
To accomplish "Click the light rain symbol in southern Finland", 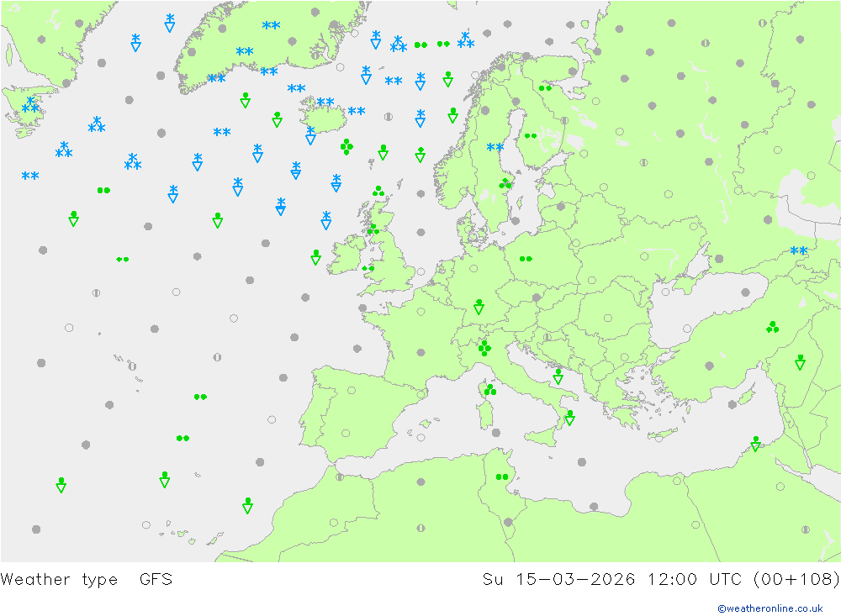I will point(531,135).
